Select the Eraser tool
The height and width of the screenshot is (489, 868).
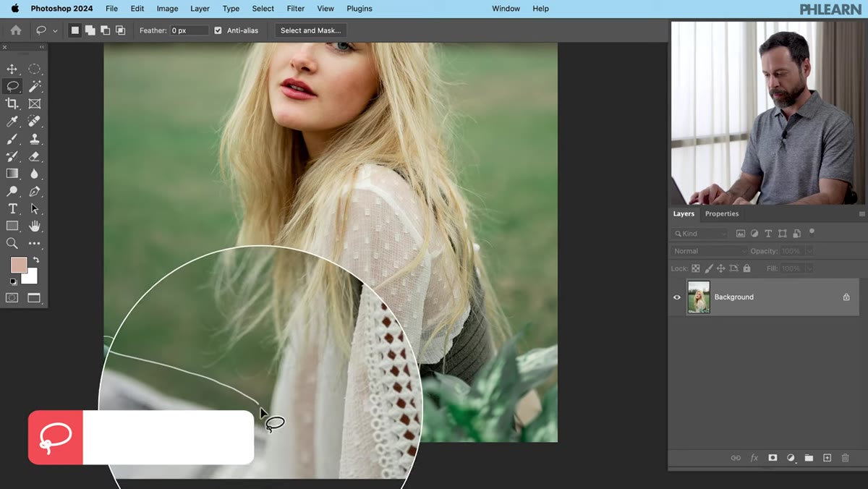coord(34,156)
